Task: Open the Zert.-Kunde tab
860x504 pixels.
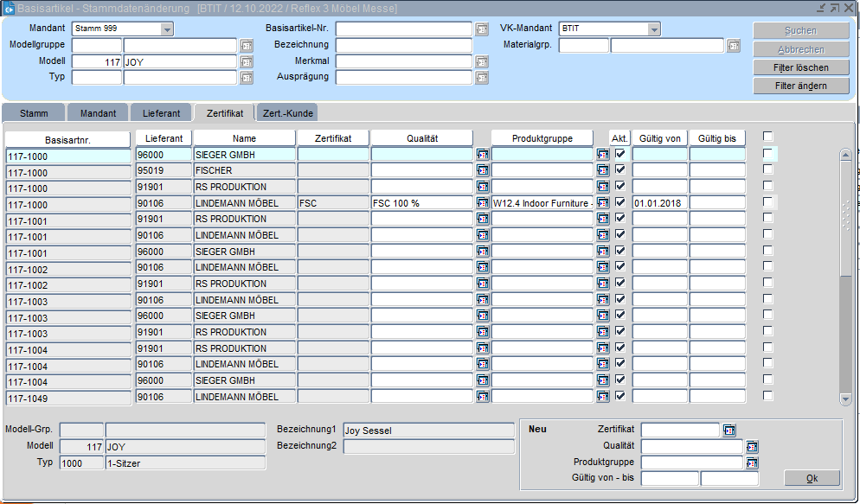Action: tap(287, 113)
